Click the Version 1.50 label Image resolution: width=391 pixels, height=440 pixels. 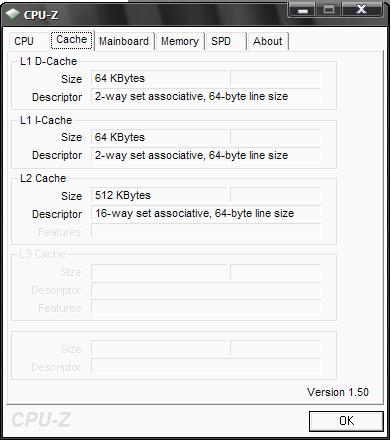338,392
